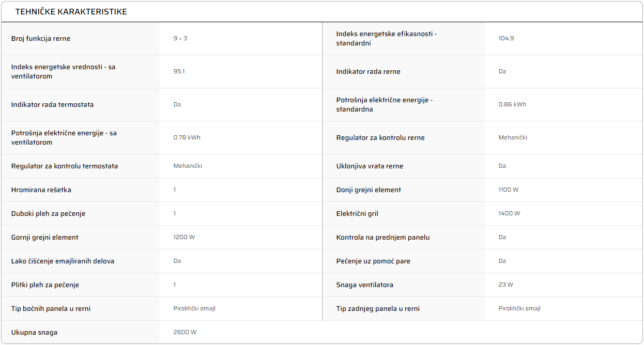Select the Pečenje uz pomoć pare label
644x345 pixels.
pos(373,261)
